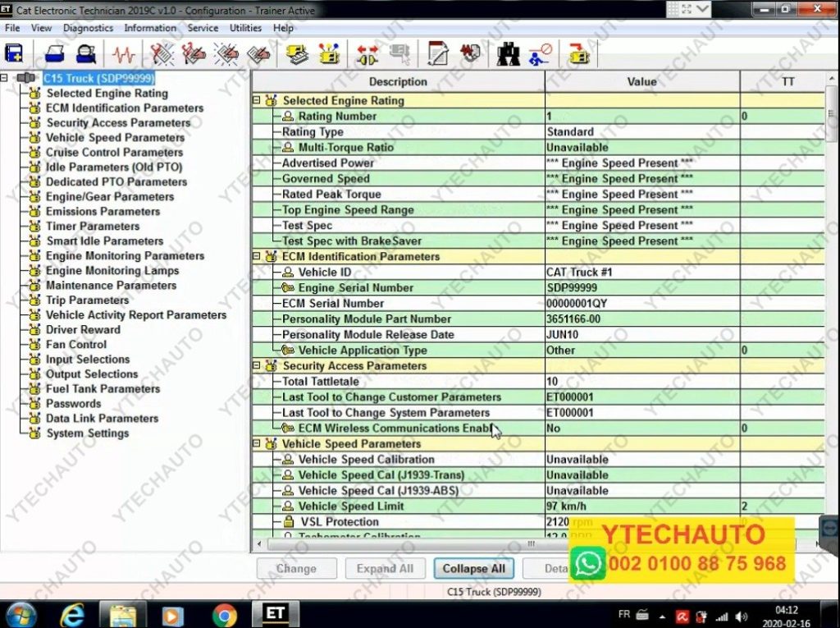Click the Connect/Disconnect red arrows icon

367,54
